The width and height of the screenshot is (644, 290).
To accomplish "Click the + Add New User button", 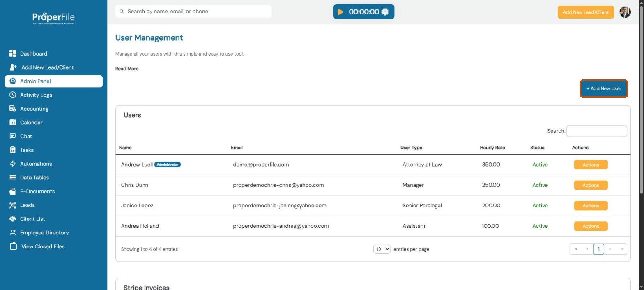I will tap(604, 88).
